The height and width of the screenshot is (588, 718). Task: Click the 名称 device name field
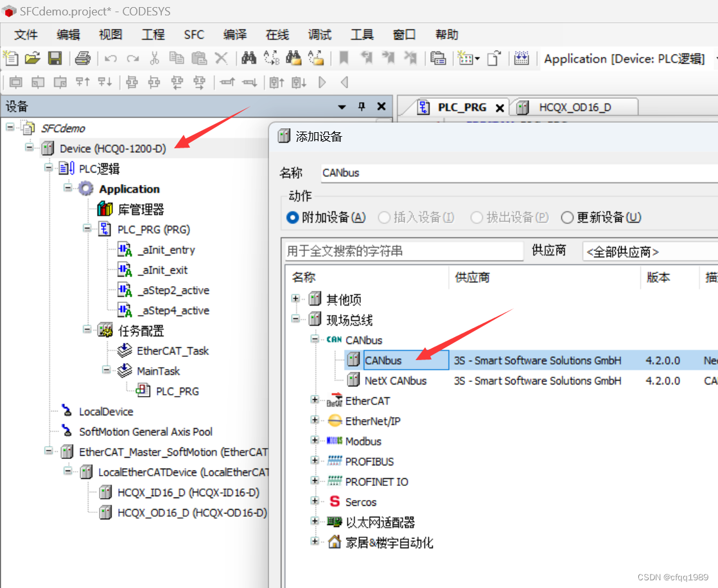click(x=520, y=173)
